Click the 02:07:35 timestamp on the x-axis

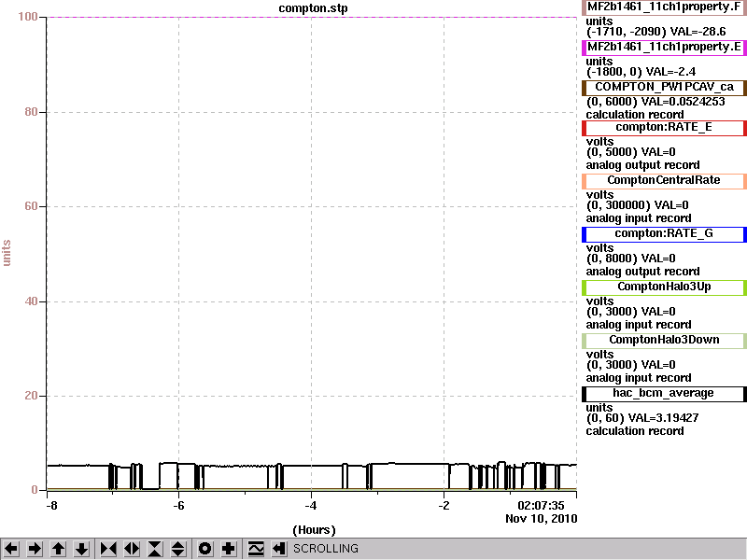pyautogui.click(x=541, y=506)
